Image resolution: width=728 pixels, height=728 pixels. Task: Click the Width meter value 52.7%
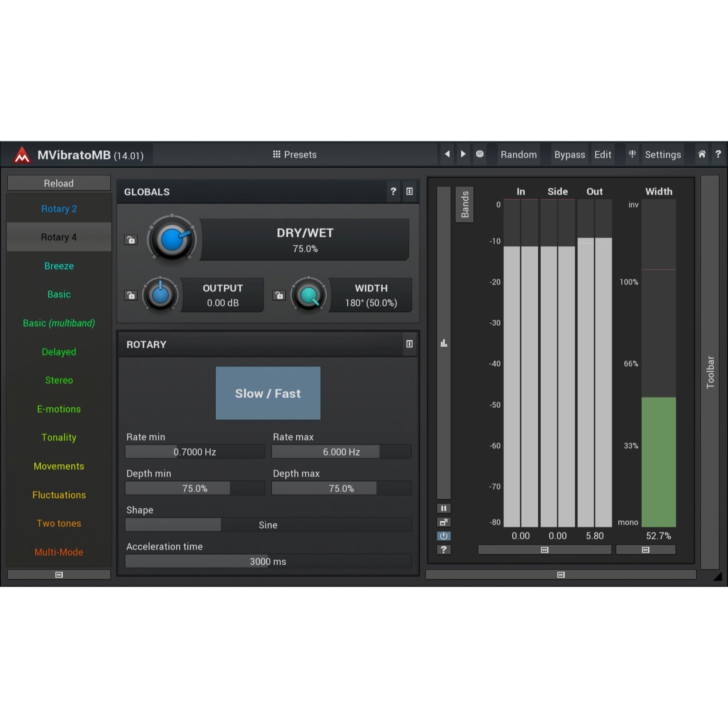click(659, 536)
